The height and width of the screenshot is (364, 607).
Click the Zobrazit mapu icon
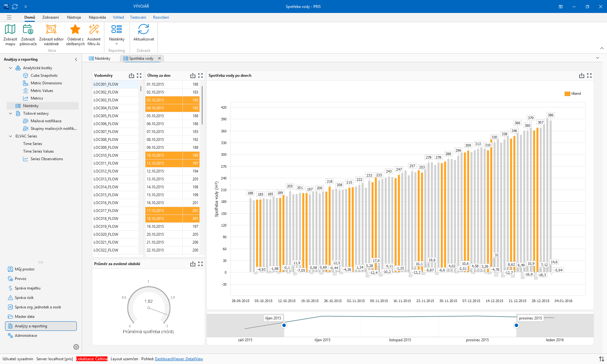pos(10,29)
